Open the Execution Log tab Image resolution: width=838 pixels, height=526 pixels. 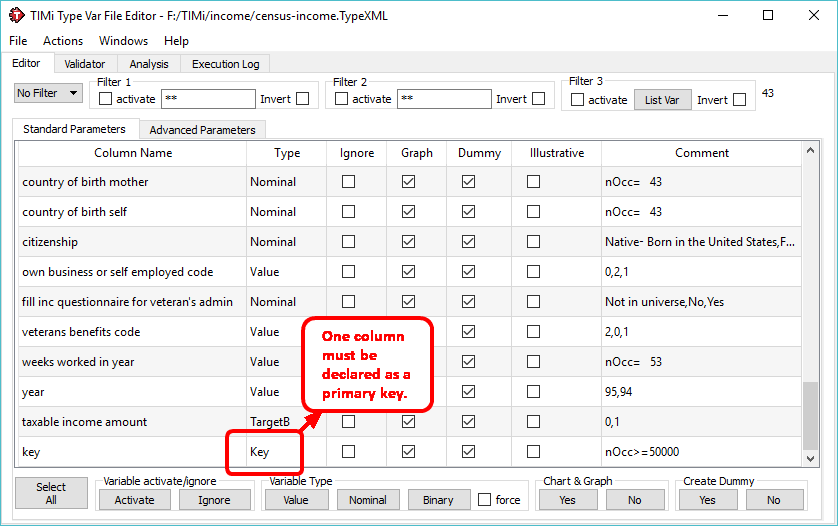click(x=225, y=64)
